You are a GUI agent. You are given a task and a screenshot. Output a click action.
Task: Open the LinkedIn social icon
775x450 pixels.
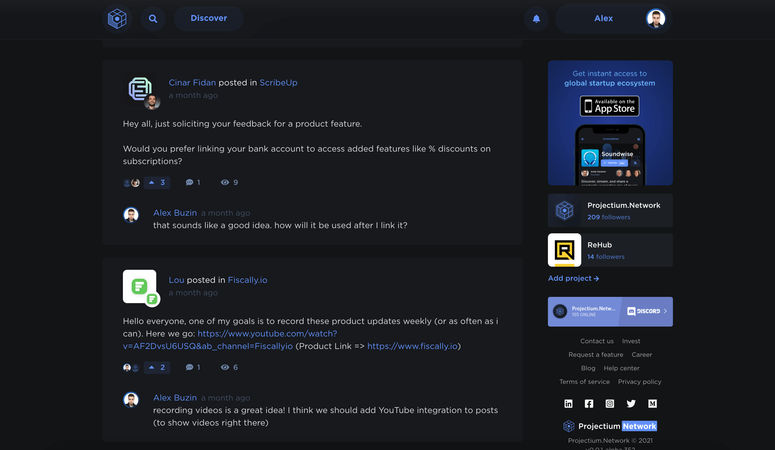coord(568,404)
